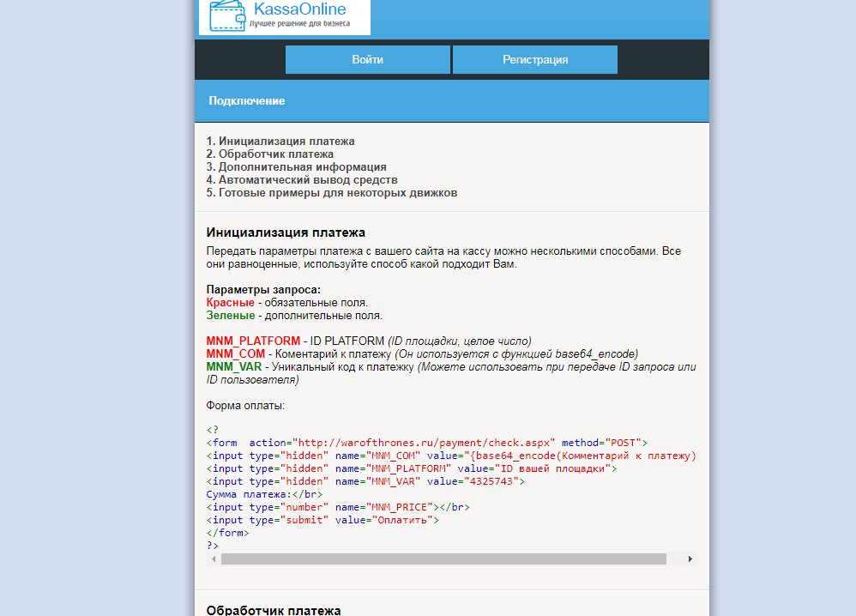Open '5. Готовые примеры для некоторых движков'
Image resolution: width=856 pixels, height=616 pixels.
click(x=332, y=193)
